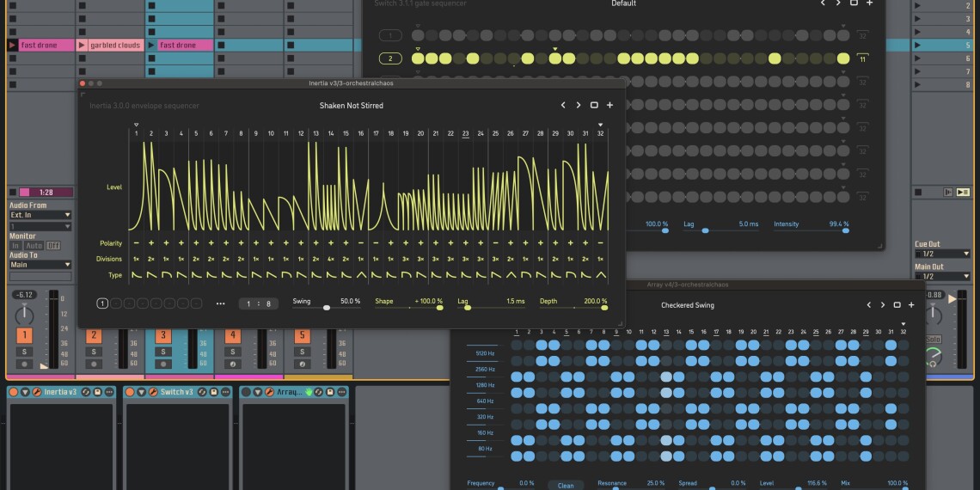Open the Audio To 'Main' dropdown
The image size is (980, 490).
40,265
